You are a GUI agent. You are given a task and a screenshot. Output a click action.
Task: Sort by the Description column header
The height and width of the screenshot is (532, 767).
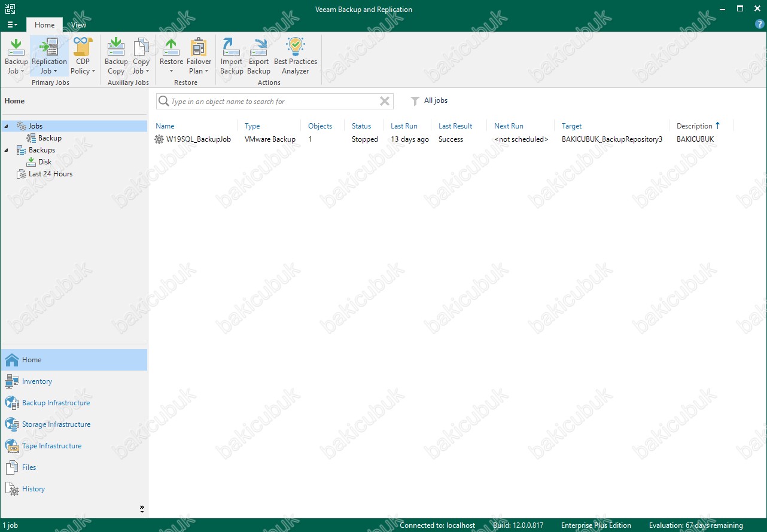(x=695, y=126)
